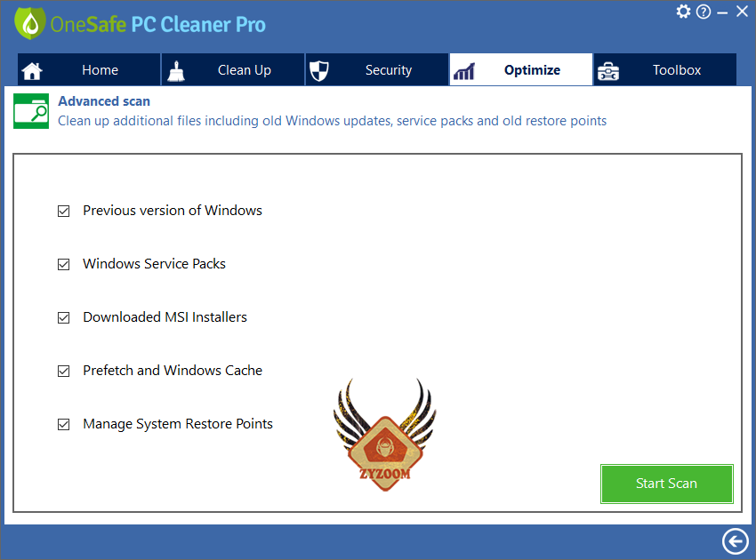Click the OneSafe PC Cleaner Pro title
756x560 pixels.
[158, 25]
